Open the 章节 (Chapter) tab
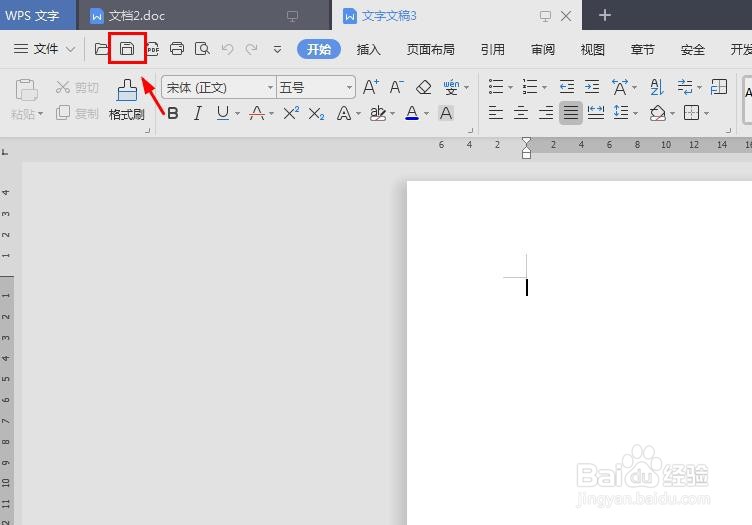This screenshot has height=525, width=752. [642, 49]
